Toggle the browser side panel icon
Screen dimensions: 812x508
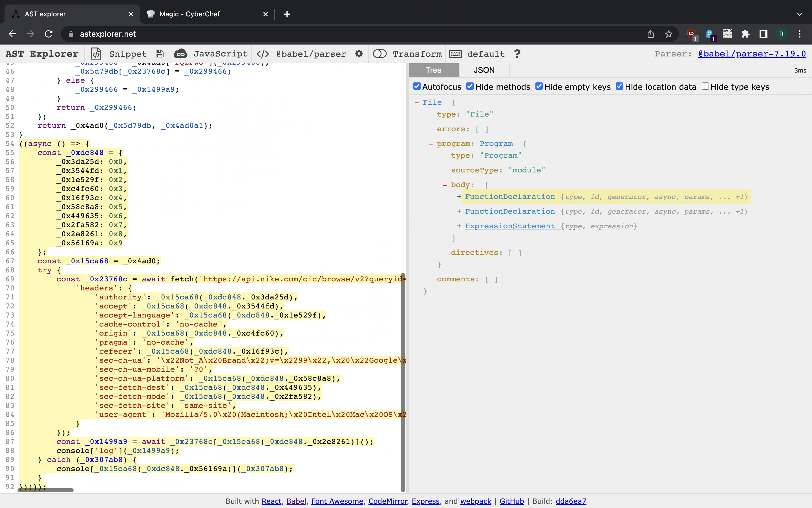click(x=763, y=34)
